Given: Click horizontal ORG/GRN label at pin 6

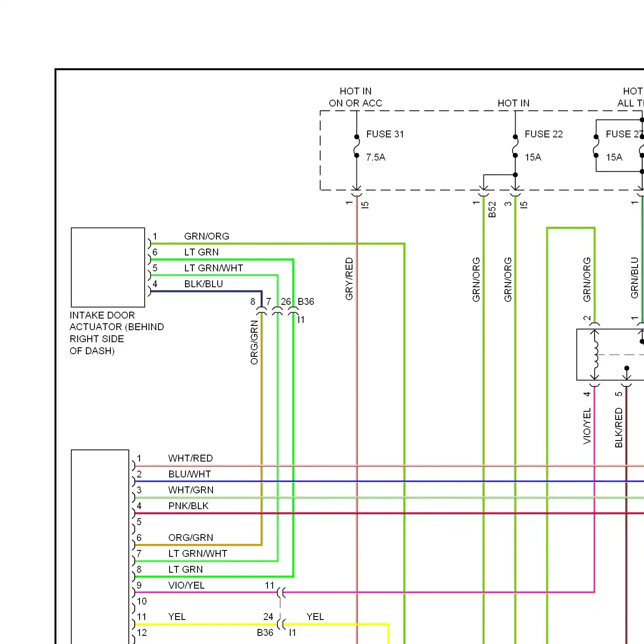Looking at the screenshot, I should click(191, 538).
